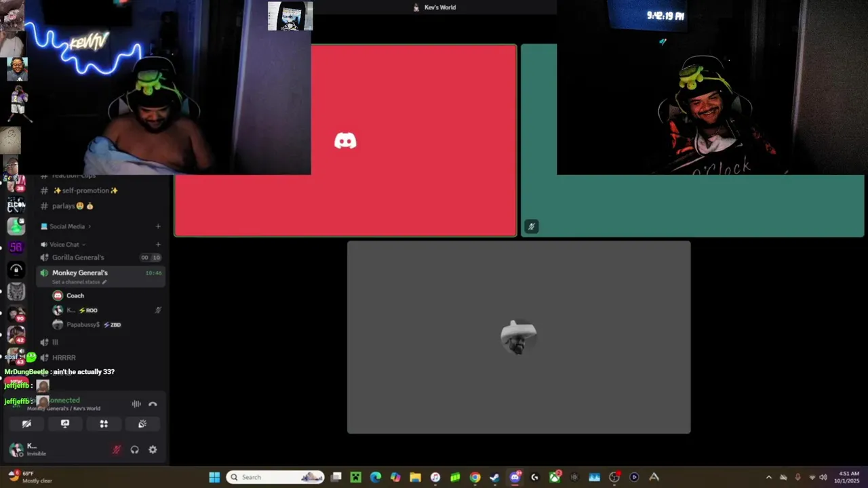Image resolution: width=868 pixels, height=488 pixels.
Task: Toggle deafen headphones
Action: 134,449
